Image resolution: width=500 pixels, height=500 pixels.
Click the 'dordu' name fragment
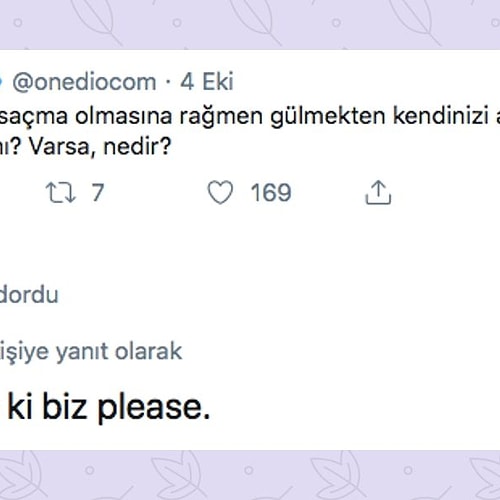coord(29,294)
